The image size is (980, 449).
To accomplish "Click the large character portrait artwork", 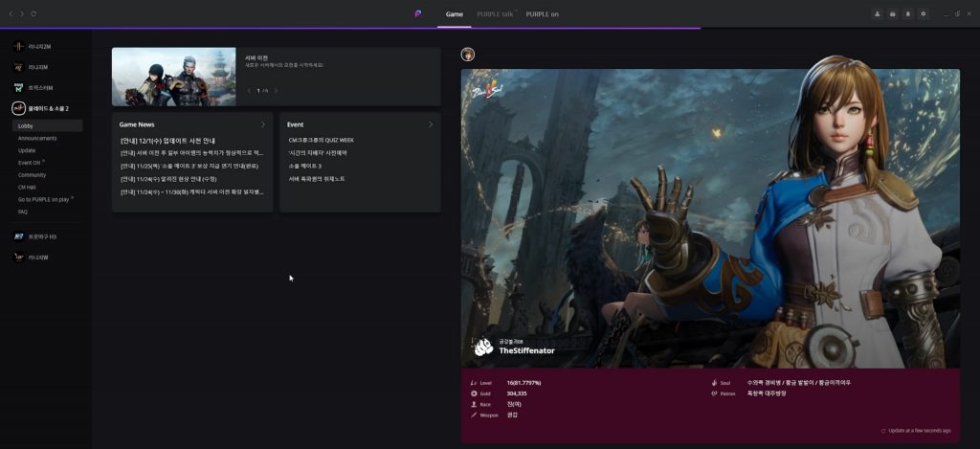I will click(710, 218).
